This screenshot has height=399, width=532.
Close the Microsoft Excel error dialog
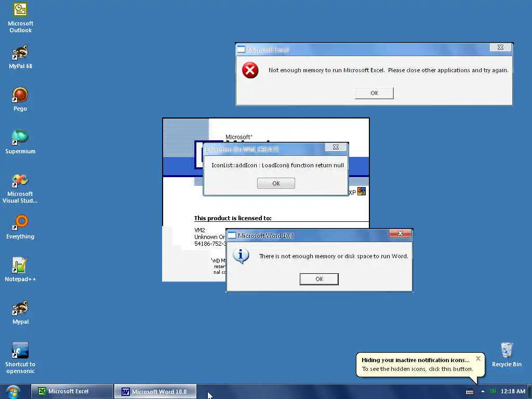[500, 47]
